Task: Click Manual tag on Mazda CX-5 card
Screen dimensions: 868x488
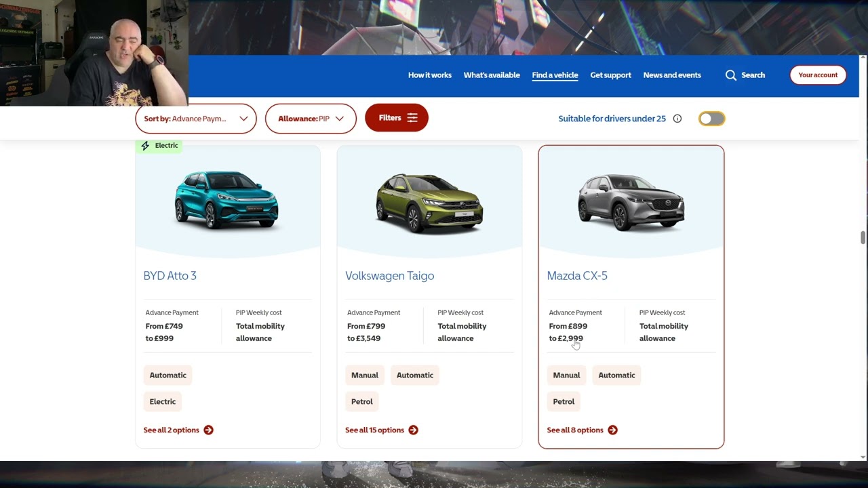Action: point(566,375)
